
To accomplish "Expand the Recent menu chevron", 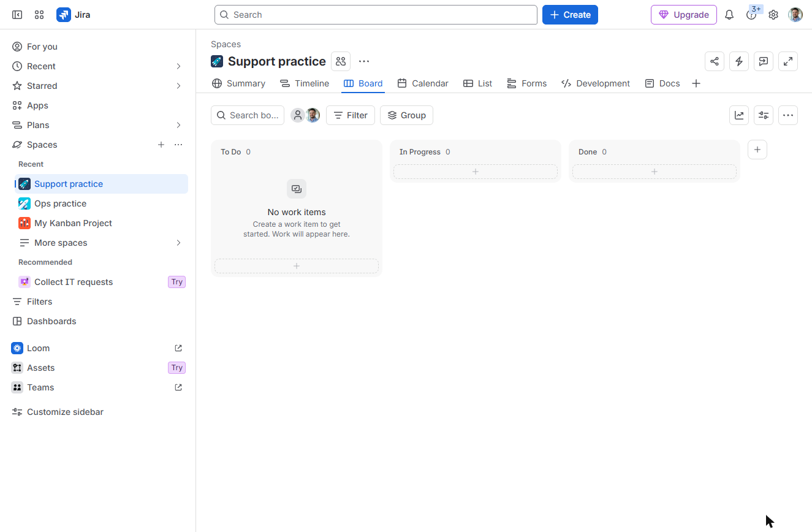I will point(178,66).
